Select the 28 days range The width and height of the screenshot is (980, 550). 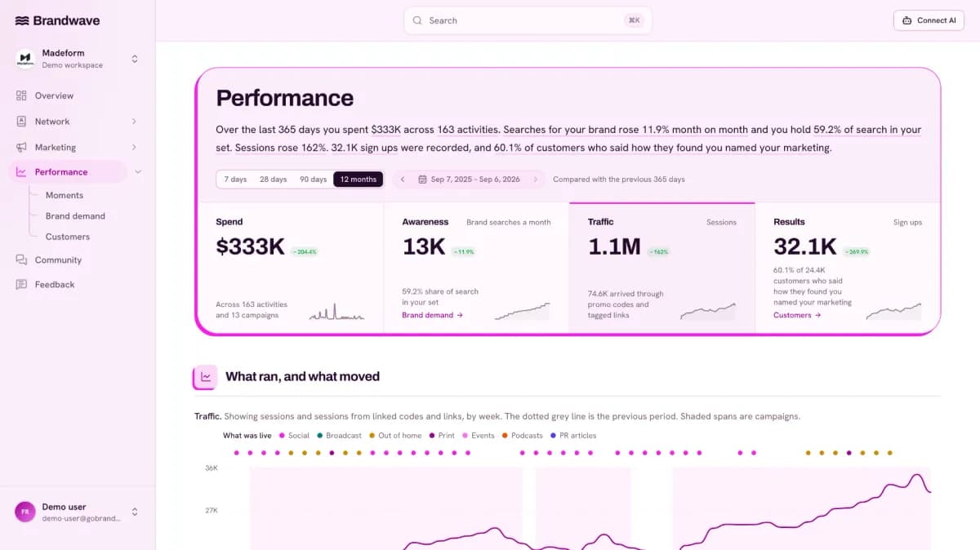point(273,180)
